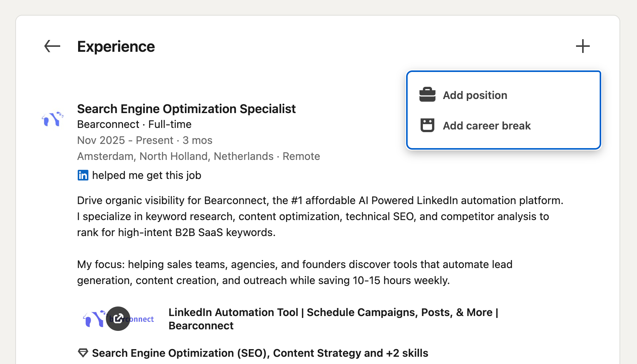
Task: Click the Nov 2025 - Present date line
Action: (x=144, y=140)
